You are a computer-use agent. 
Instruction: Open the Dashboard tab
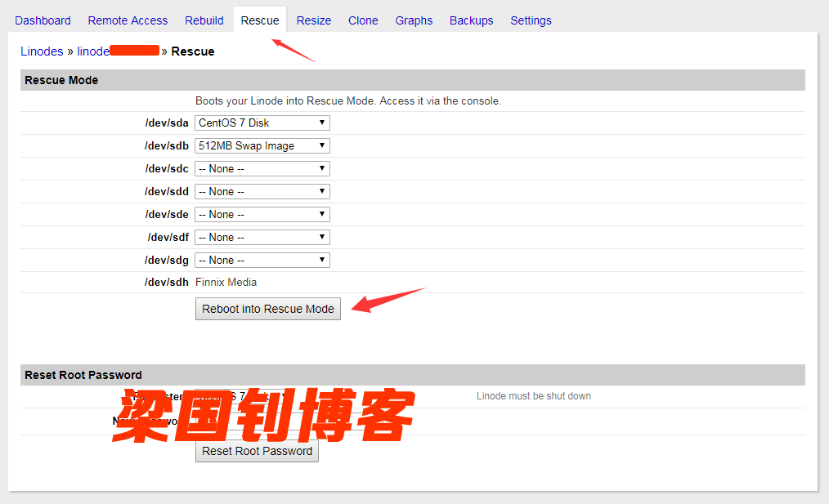43,20
